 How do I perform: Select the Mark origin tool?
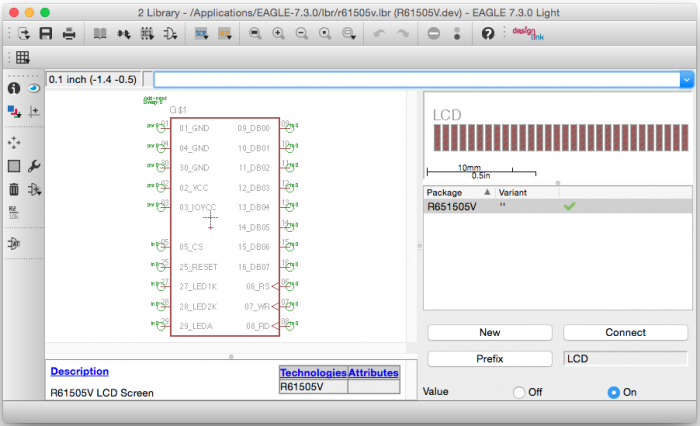34,111
